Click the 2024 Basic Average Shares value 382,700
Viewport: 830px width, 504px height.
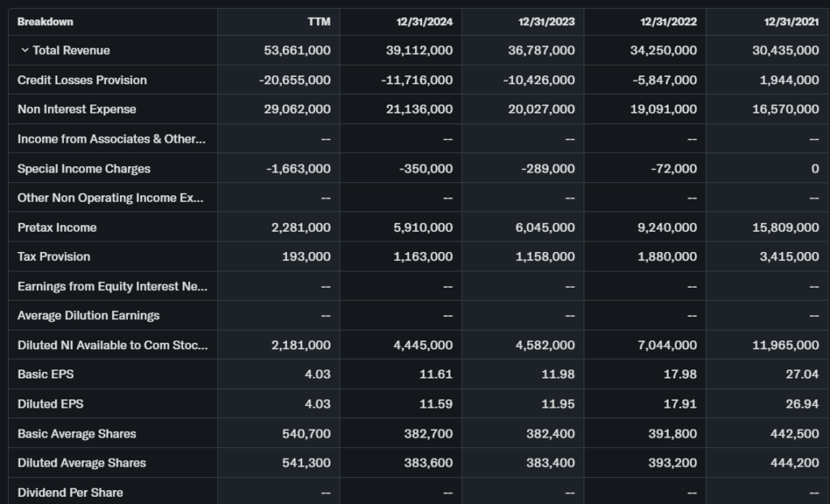click(428, 434)
